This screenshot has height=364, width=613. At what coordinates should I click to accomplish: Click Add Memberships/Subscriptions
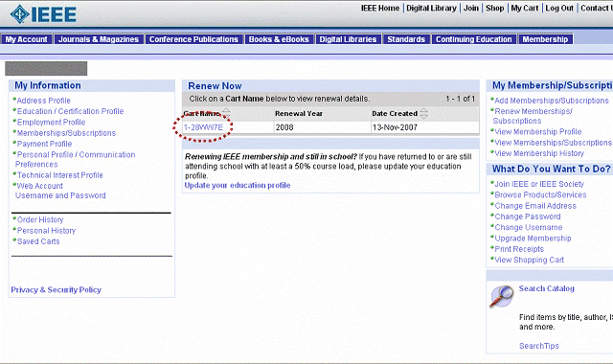click(552, 101)
